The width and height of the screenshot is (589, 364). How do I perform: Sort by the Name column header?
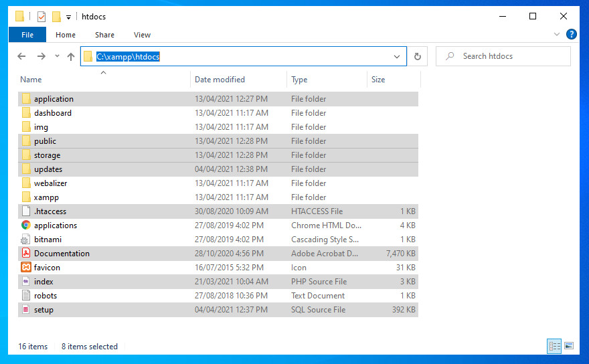104,79
